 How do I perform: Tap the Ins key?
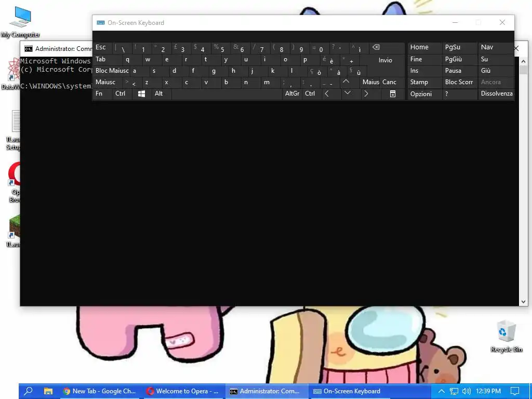click(x=424, y=71)
